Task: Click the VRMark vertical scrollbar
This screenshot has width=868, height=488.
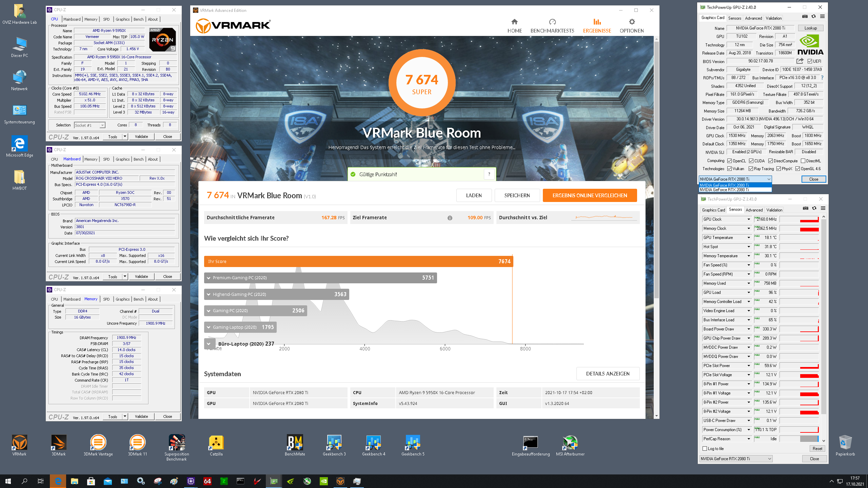Action: [656, 169]
